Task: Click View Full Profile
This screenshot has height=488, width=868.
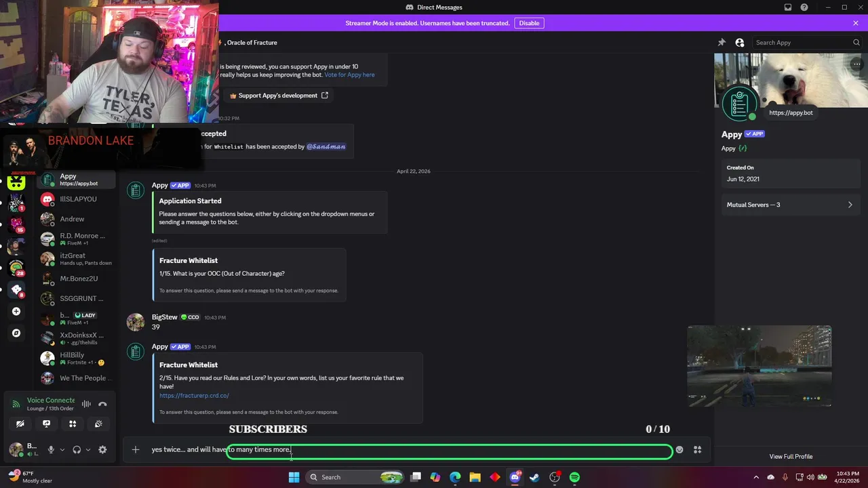Action: [791, 456]
